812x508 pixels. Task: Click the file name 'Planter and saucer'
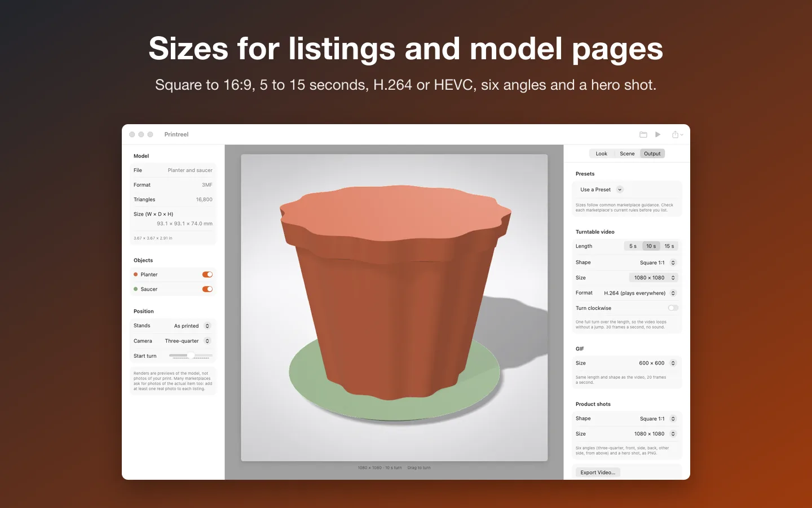pyautogui.click(x=190, y=170)
